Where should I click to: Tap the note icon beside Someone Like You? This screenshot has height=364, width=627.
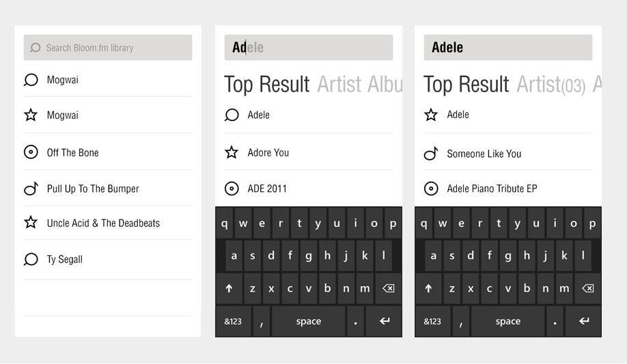[x=431, y=154]
